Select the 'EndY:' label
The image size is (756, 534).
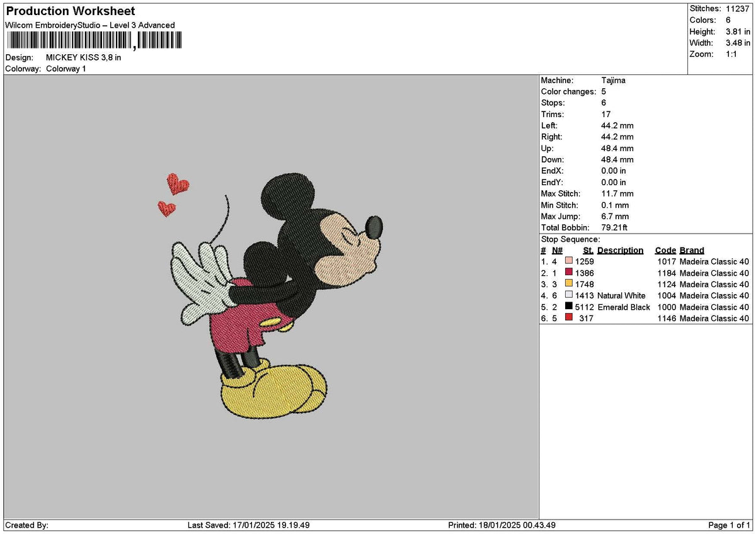click(553, 183)
